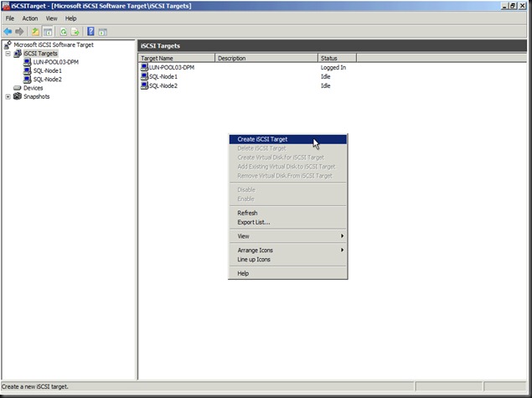Choose Help at bottom of context menu
532x398 pixels.
pos(288,273)
